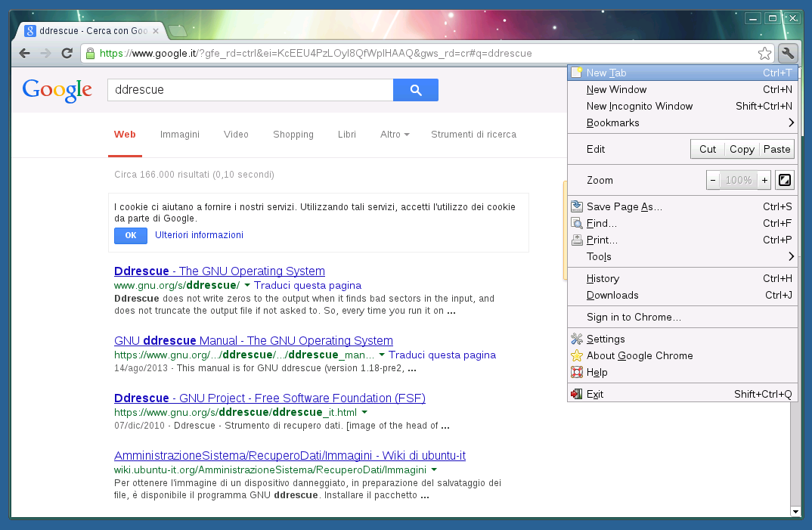
Task: Choose Settings in the Chrome menu
Action: 606,339
